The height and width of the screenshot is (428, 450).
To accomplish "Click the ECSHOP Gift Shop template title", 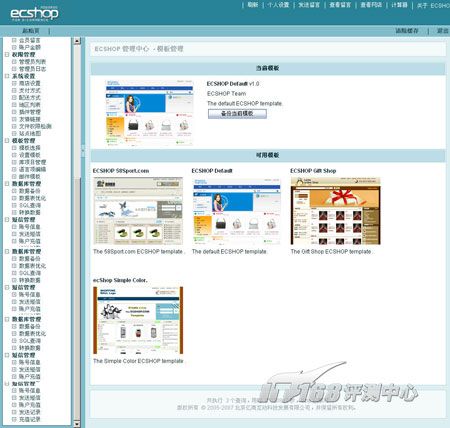I will 313,171.
